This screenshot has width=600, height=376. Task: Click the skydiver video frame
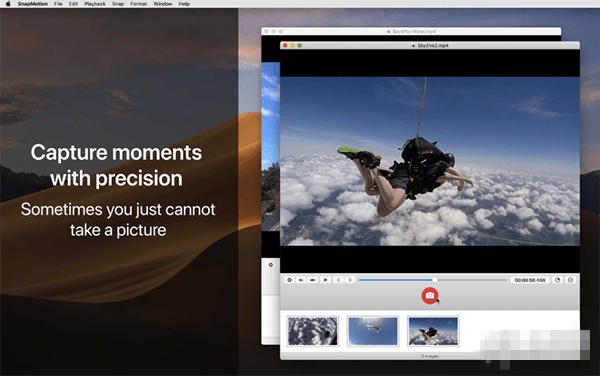point(430,161)
